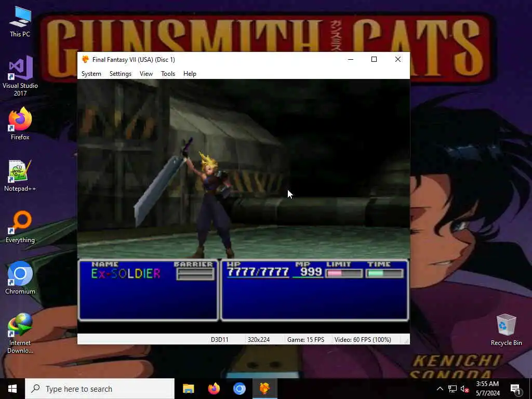Launch Everything search desktop shortcut

20,227
